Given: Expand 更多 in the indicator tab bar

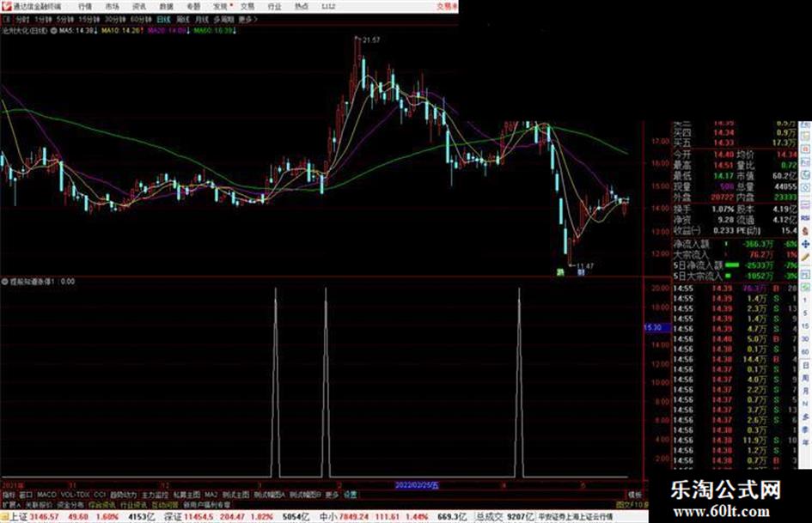Looking at the screenshot, I should click(x=332, y=495).
